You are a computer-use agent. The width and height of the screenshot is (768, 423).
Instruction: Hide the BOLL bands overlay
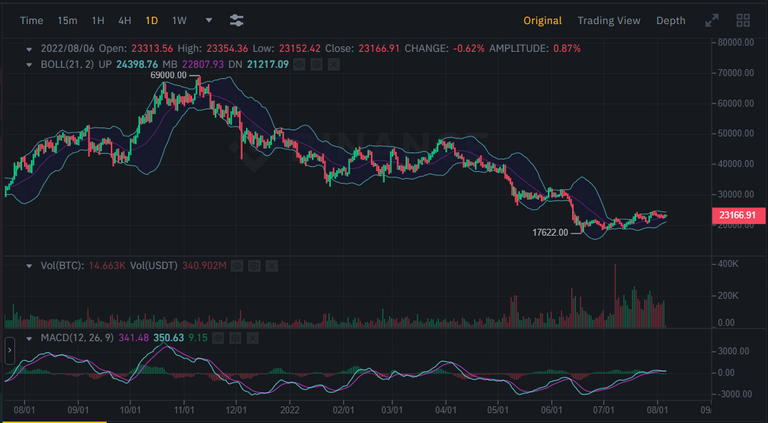coord(299,64)
